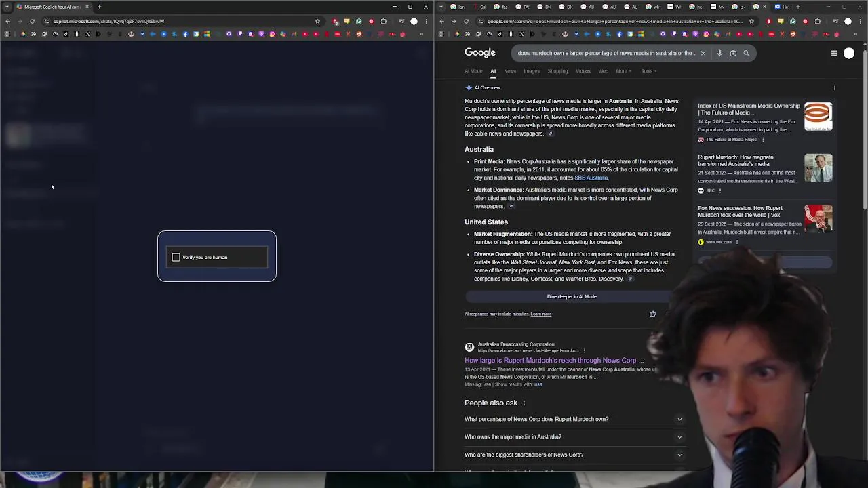Click the Google search magnifier icon
The image size is (868, 488).
click(x=746, y=53)
